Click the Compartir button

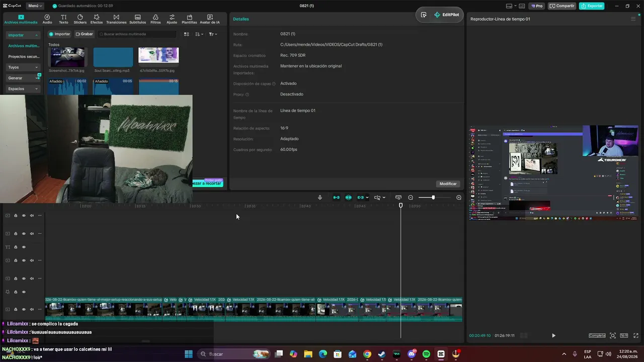coord(562,6)
